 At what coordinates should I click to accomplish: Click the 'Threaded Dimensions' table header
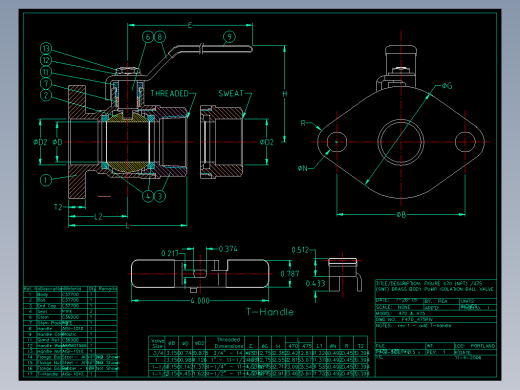pos(228,343)
